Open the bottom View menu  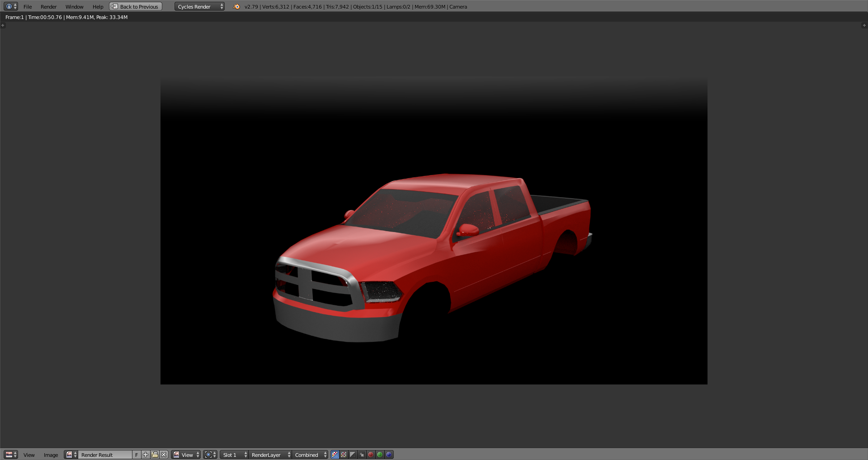coord(29,455)
